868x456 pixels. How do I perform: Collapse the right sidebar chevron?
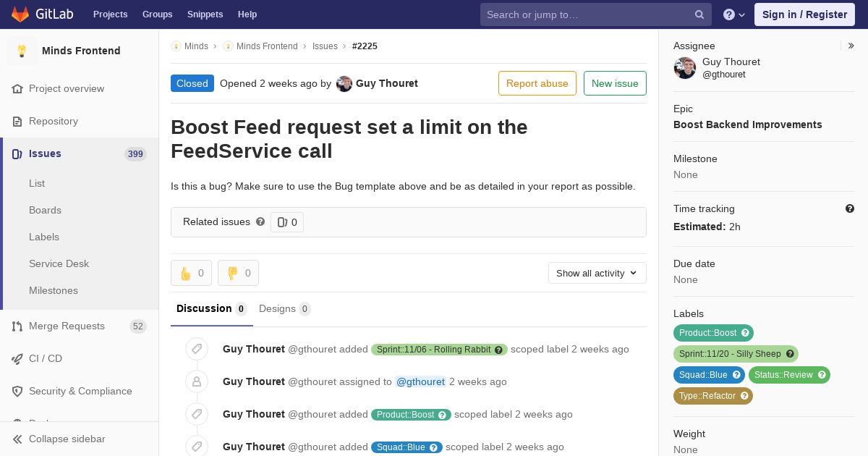point(851,46)
